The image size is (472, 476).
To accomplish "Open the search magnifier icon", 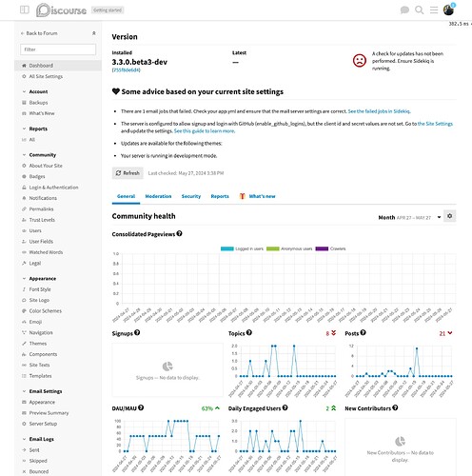I will [420, 10].
